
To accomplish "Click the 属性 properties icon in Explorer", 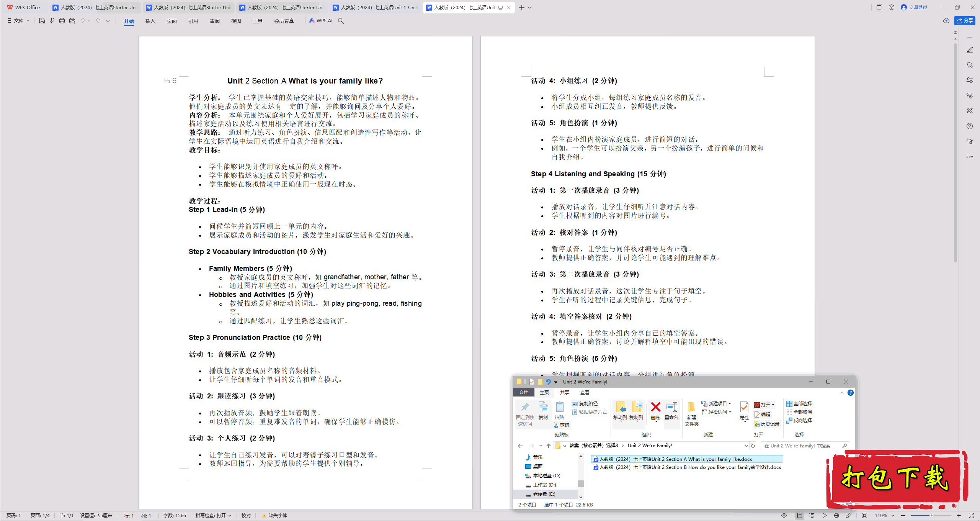I will pos(744,411).
